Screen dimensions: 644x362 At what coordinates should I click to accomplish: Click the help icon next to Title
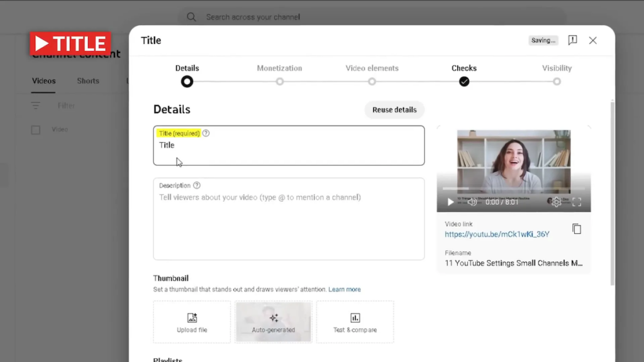[206, 133]
